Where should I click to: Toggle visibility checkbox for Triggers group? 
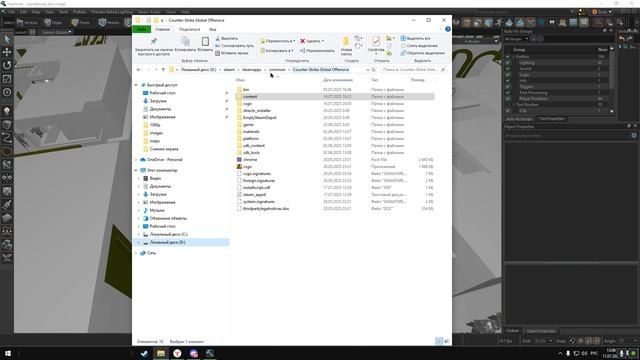pyautogui.click(x=508, y=87)
